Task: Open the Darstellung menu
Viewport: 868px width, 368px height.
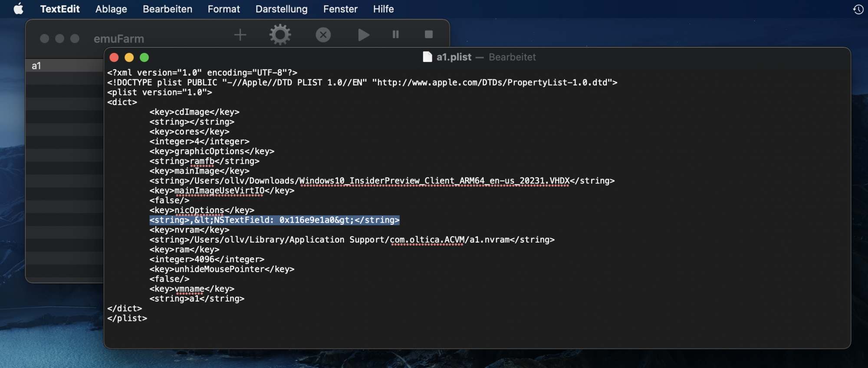Action: [x=281, y=9]
